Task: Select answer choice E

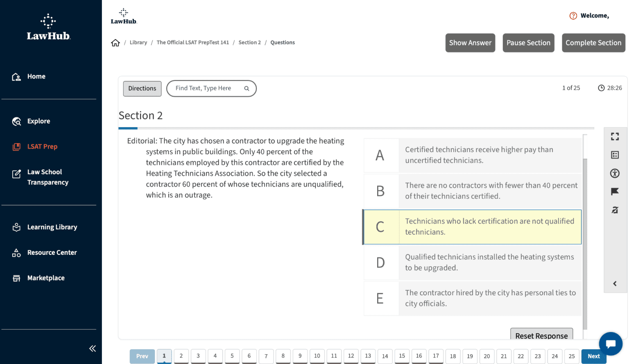Action: coord(473,298)
